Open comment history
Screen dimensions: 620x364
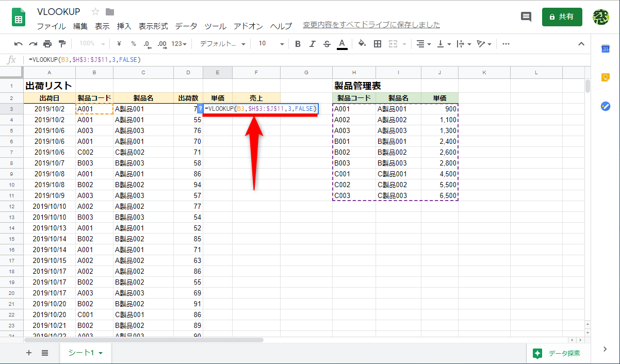[526, 16]
